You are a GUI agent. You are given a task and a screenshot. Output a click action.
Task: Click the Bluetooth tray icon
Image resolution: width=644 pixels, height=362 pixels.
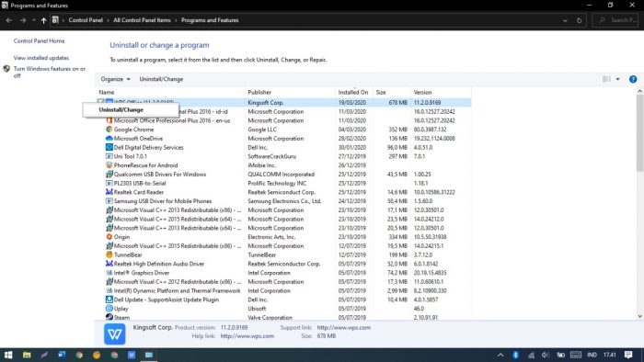(x=515, y=355)
